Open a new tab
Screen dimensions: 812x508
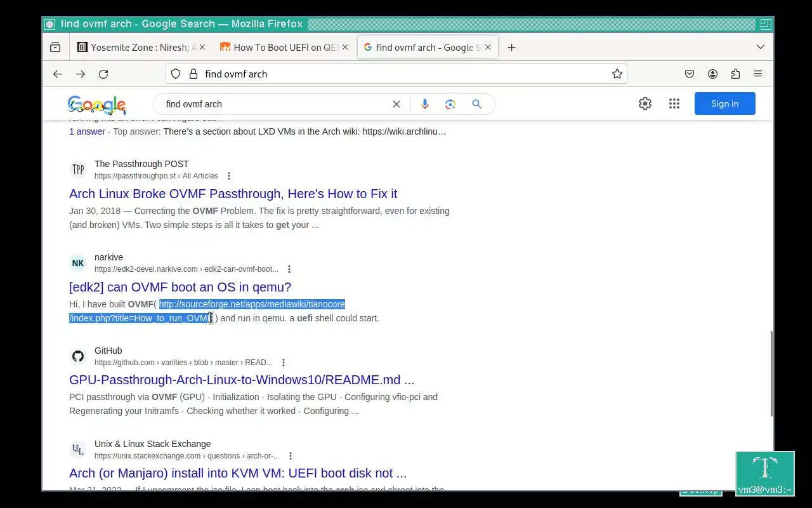[512, 47]
